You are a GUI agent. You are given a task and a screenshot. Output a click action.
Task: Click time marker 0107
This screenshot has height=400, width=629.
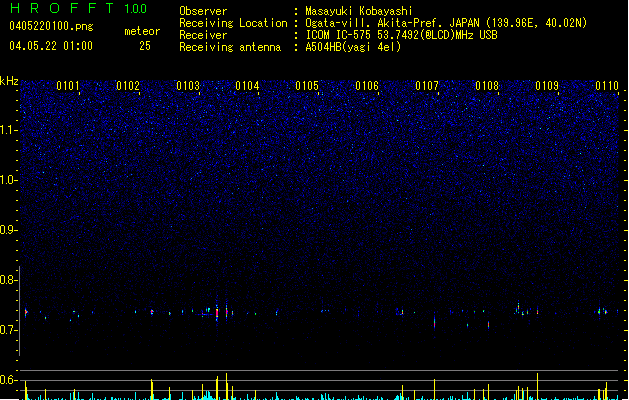click(x=427, y=85)
